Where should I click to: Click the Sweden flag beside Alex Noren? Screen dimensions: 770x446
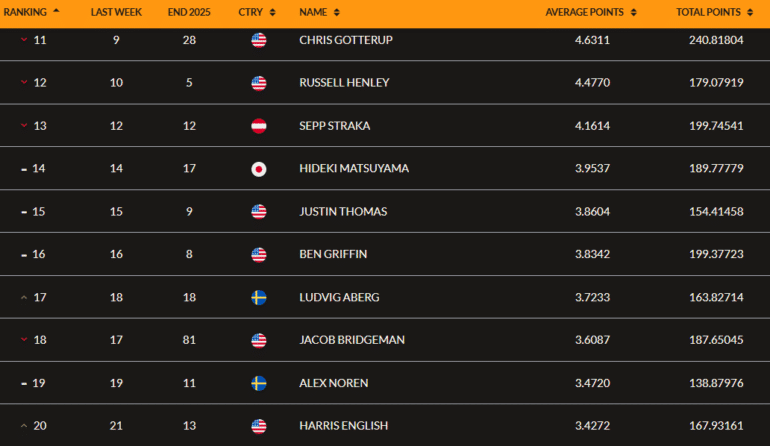(259, 383)
